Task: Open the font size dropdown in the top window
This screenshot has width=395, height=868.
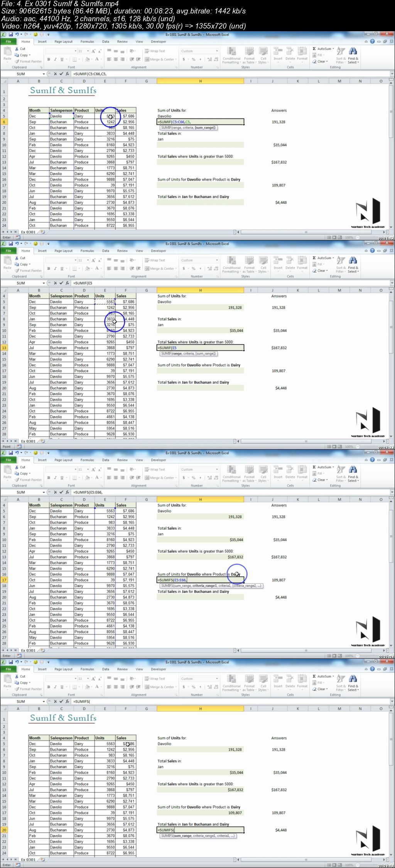Action: 88,51
